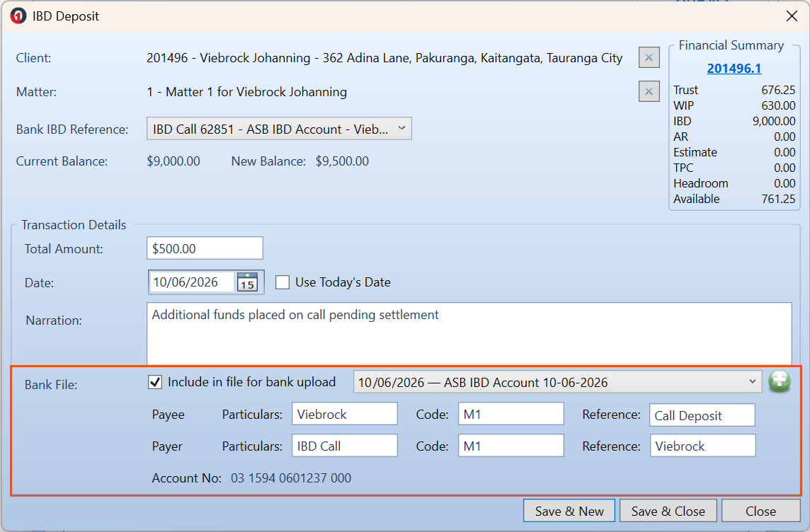Uncheck Include in file for bank upload
Screen dimensions: 810x532
pyautogui.click(x=155, y=382)
